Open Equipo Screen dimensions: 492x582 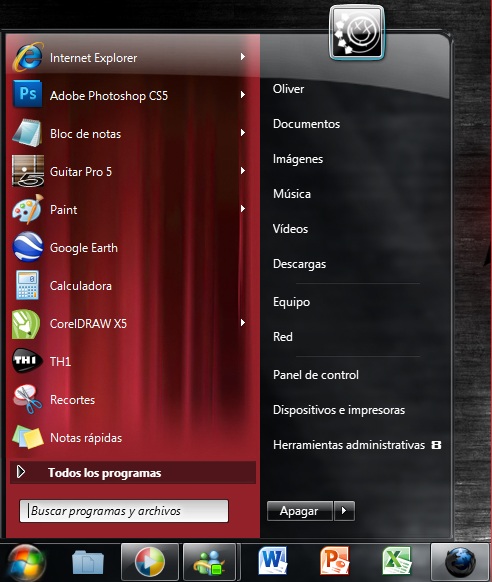291,302
